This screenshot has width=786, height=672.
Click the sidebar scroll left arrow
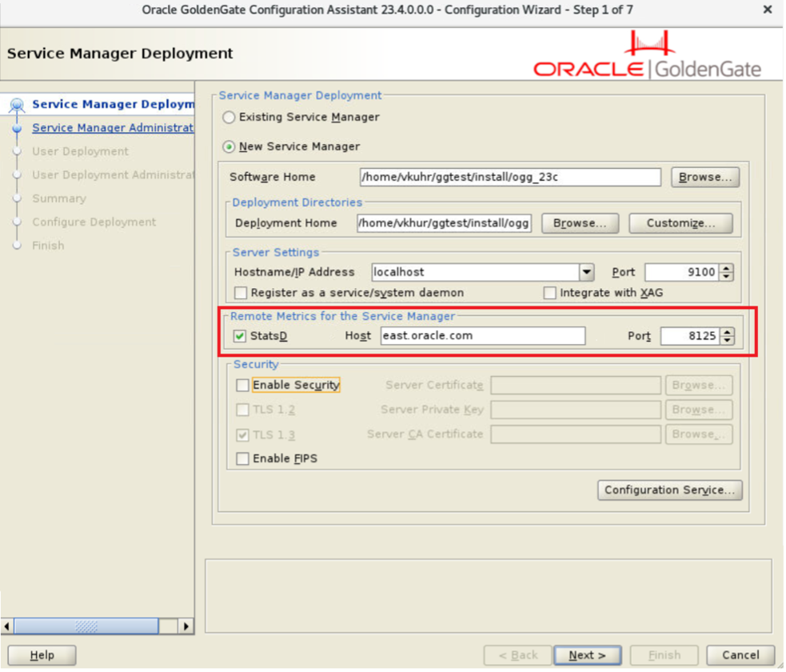pyautogui.click(x=7, y=627)
